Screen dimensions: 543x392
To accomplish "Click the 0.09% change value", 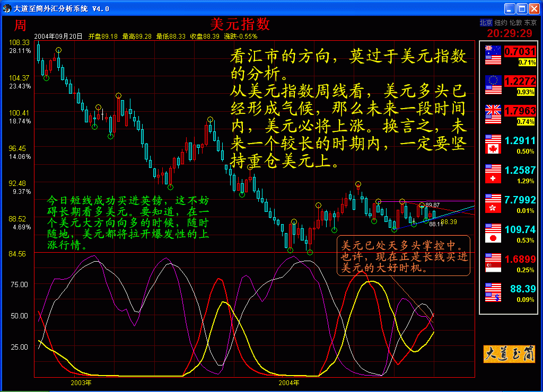I will pos(526,300).
